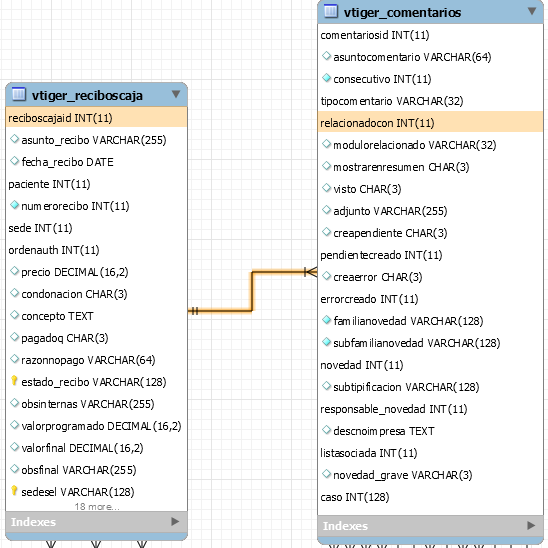
Task: Select the comentariosid INT(11) column
Action: 430,35
